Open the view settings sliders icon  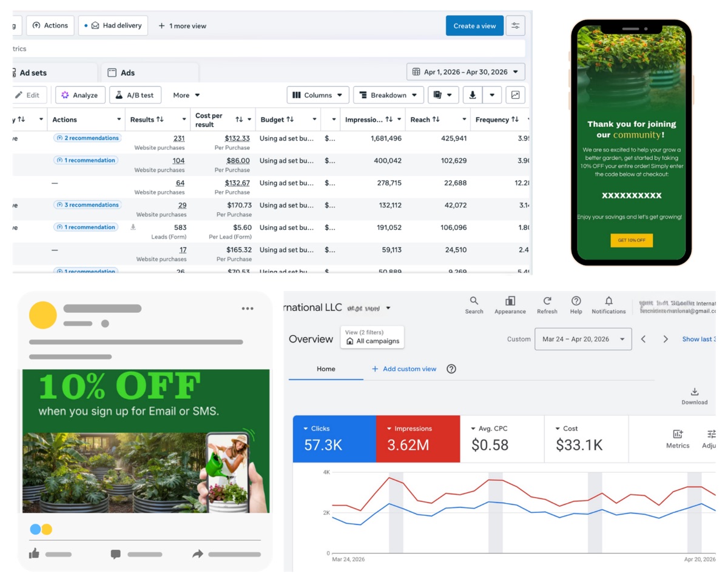click(515, 25)
